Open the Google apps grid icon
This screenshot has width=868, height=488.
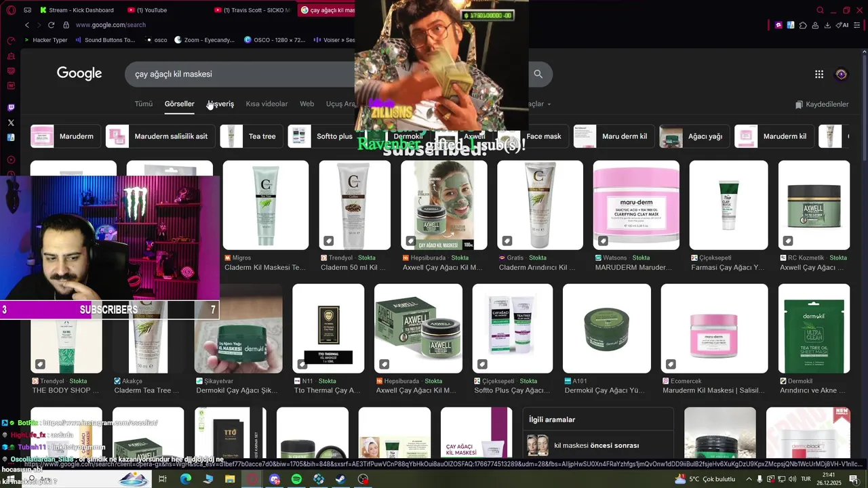[x=819, y=75]
